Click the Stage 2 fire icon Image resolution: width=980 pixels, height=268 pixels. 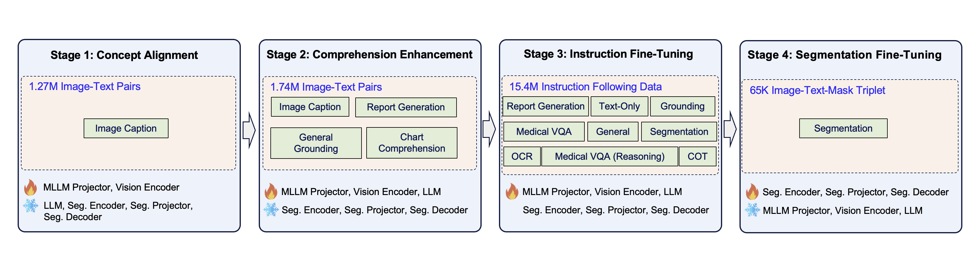[x=270, y=191]
